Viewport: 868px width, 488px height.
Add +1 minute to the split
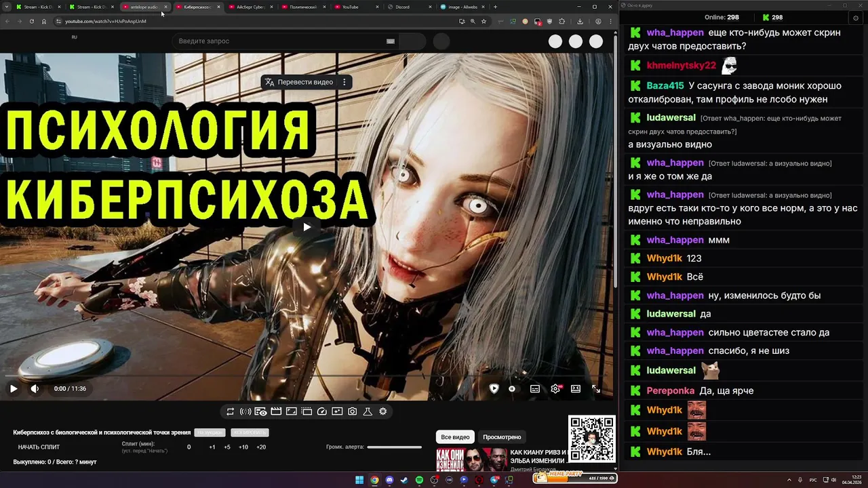click(212, 447)
